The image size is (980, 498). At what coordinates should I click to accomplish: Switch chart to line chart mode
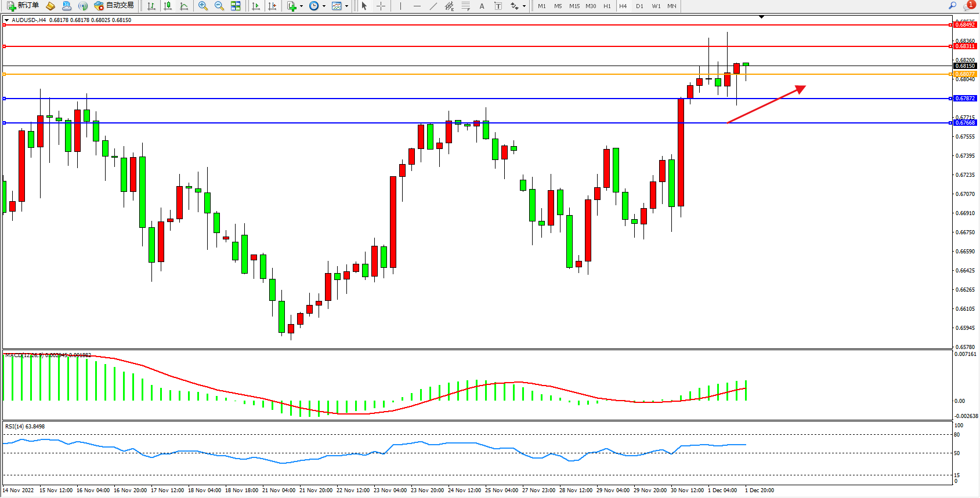[184, 6]
